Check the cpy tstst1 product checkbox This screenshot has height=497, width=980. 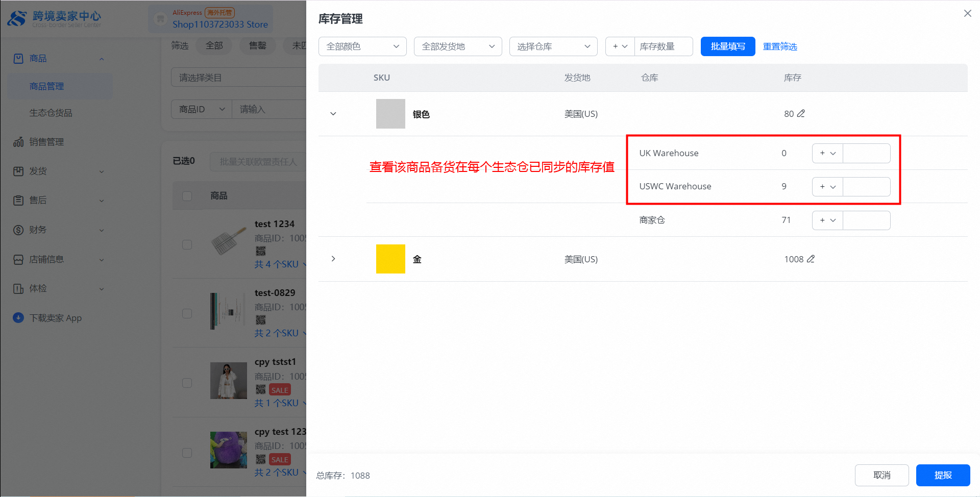pos(187,383)
